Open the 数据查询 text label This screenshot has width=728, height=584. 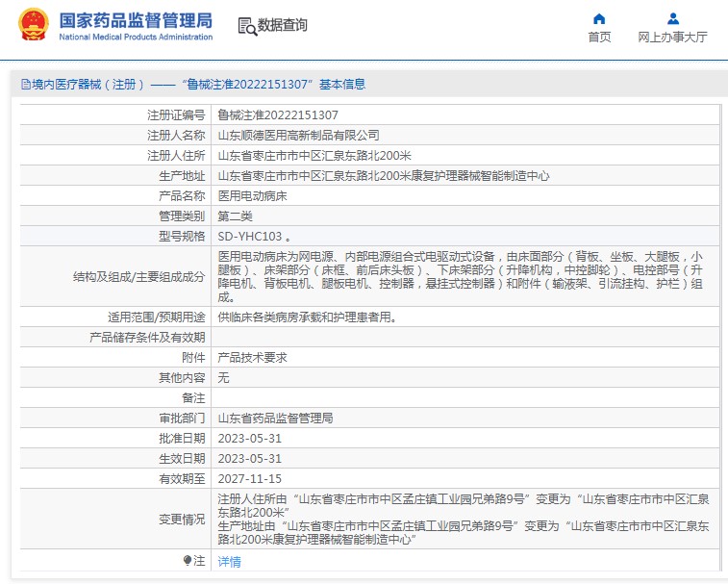tap(283, 26)
